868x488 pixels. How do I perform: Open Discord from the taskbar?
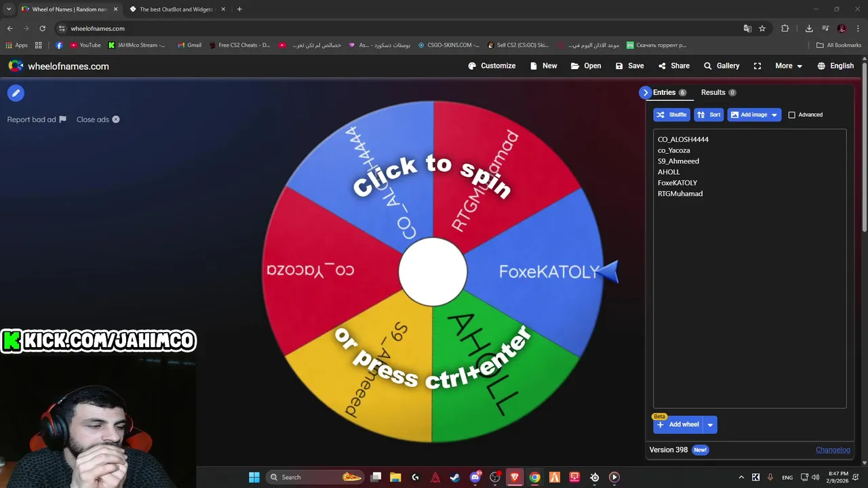coord(475,477)
